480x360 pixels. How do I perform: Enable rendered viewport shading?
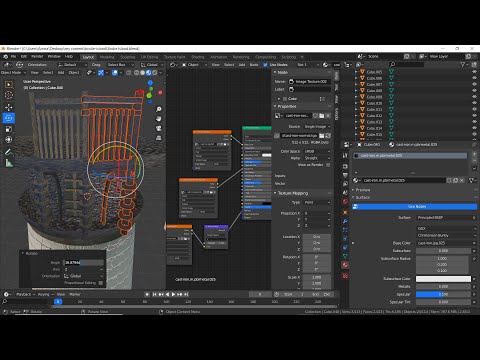coord(155,72)
